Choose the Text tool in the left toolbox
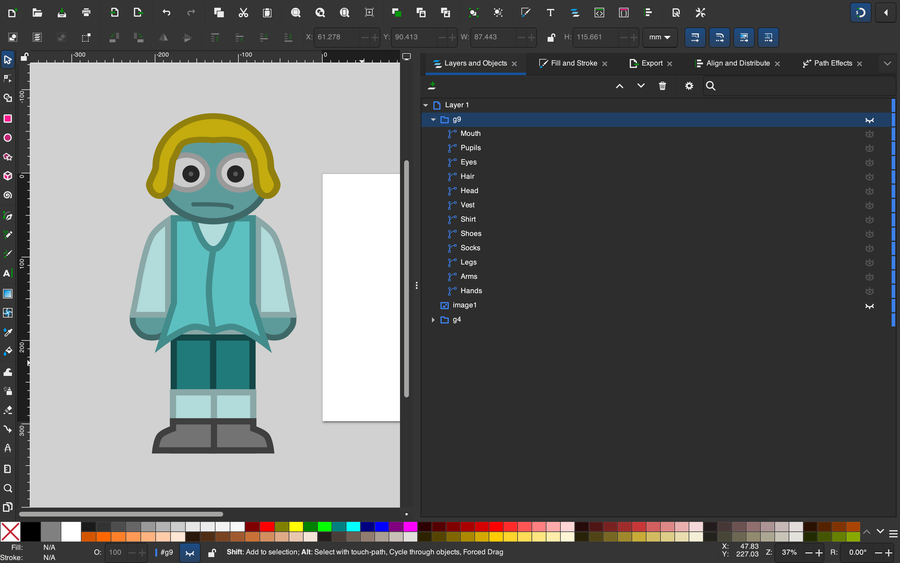 [x=8, y=273]
